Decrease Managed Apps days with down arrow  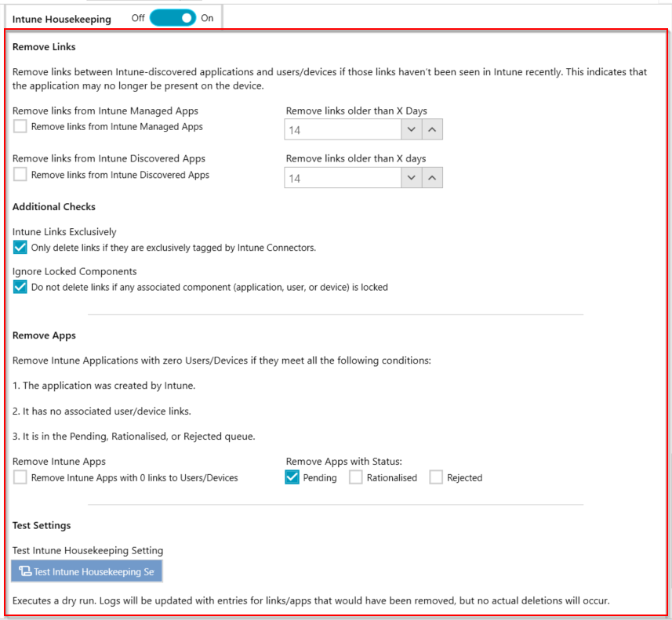[412, 129]
